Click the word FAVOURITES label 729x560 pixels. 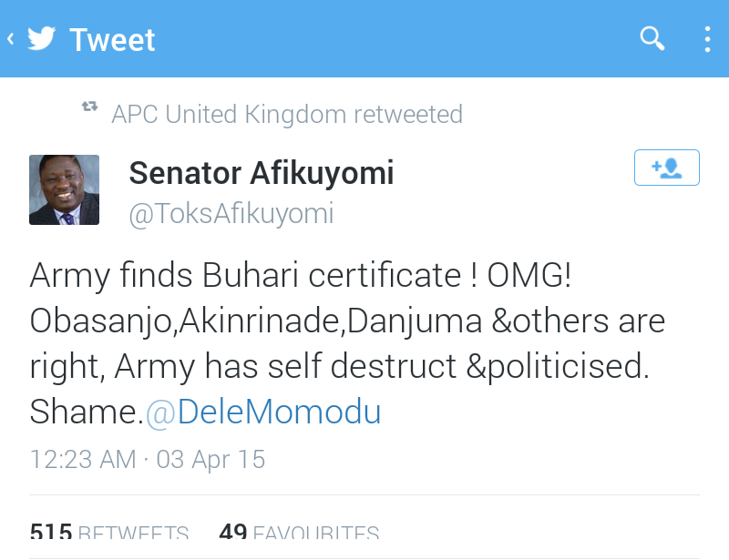point(315,532)
